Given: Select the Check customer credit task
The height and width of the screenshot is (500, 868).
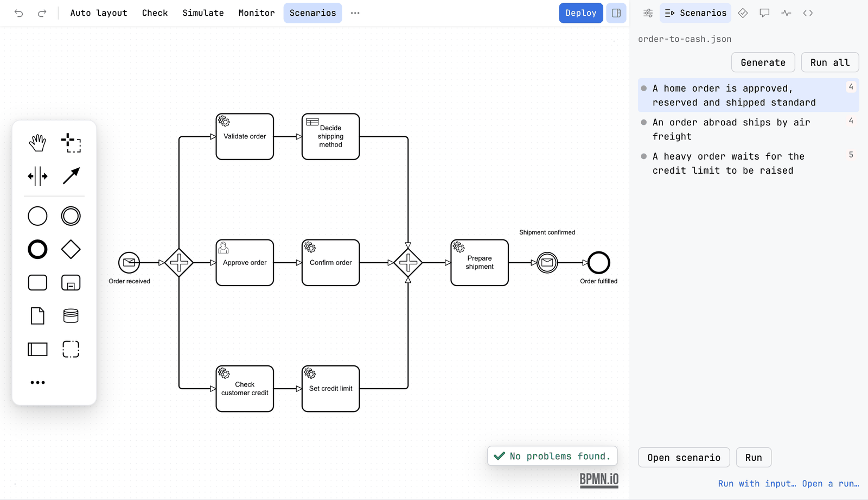Looking at the screenshot, I should [245, 389].
